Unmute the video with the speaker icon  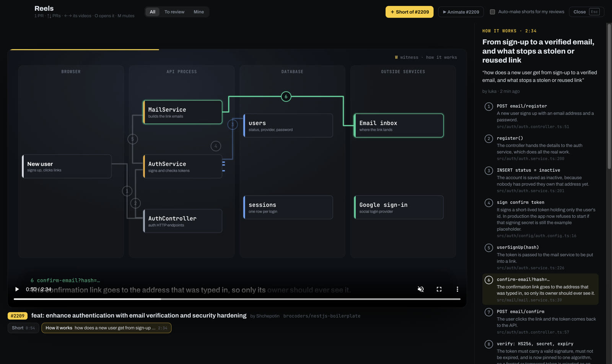(x=421, y=289)
